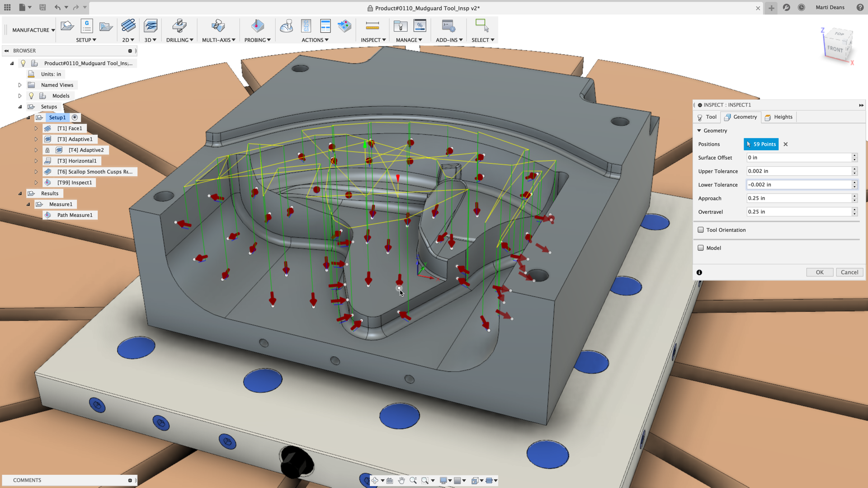Check the Model option in the Inspect dialog
868x488 pixels.
pos(701,248)
